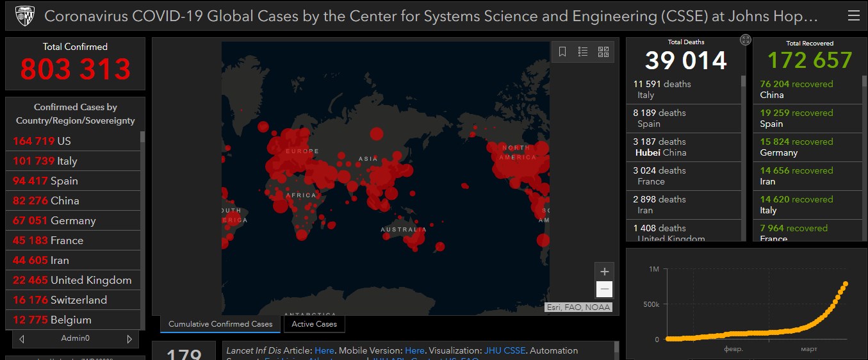Open the hamburger menu in header
The height and width of the screenshot is (360, 868).
853,15
